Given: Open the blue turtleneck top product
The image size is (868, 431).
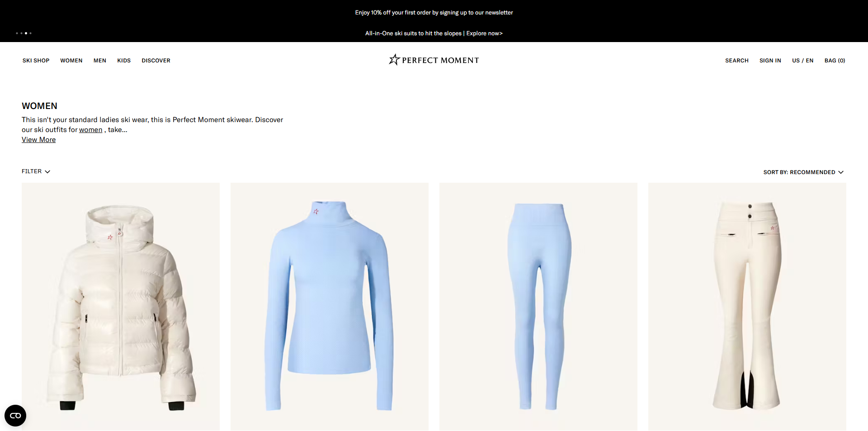Looking at the screenshot, I should pyautogui.click(x=330, y=307).
